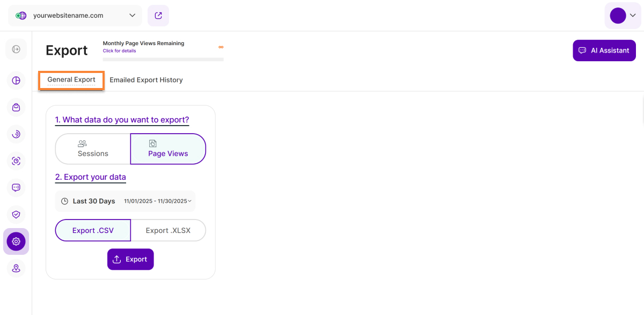Screen dimensions: 644x315
Task: Choose Export .XLSX format
Action: coord(168,230)
